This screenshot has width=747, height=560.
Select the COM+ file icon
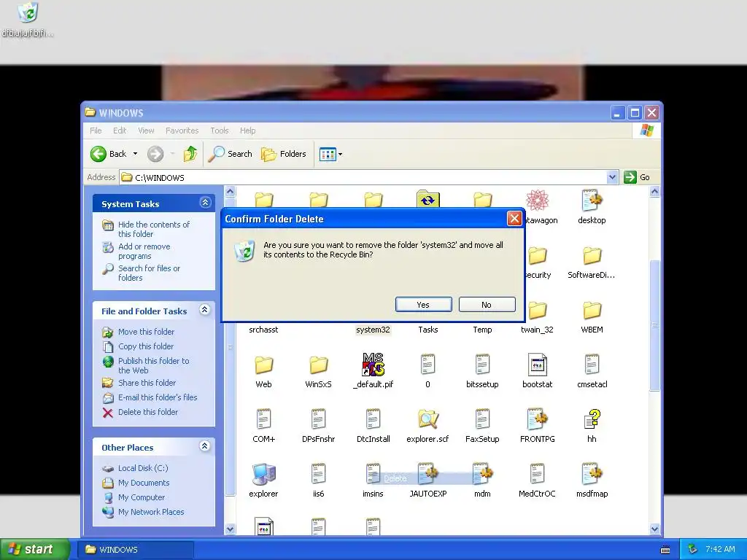point(263,419)
